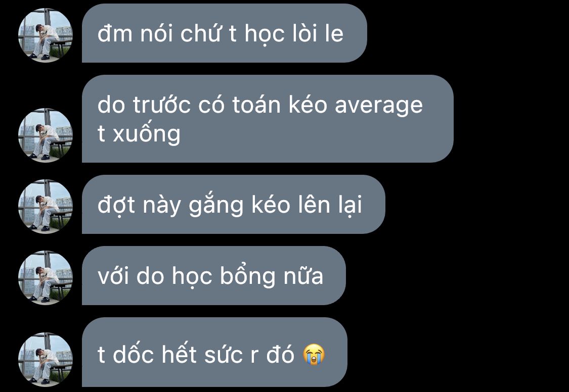
Task: Click the crying face emoji
Action: coord(314,354)
